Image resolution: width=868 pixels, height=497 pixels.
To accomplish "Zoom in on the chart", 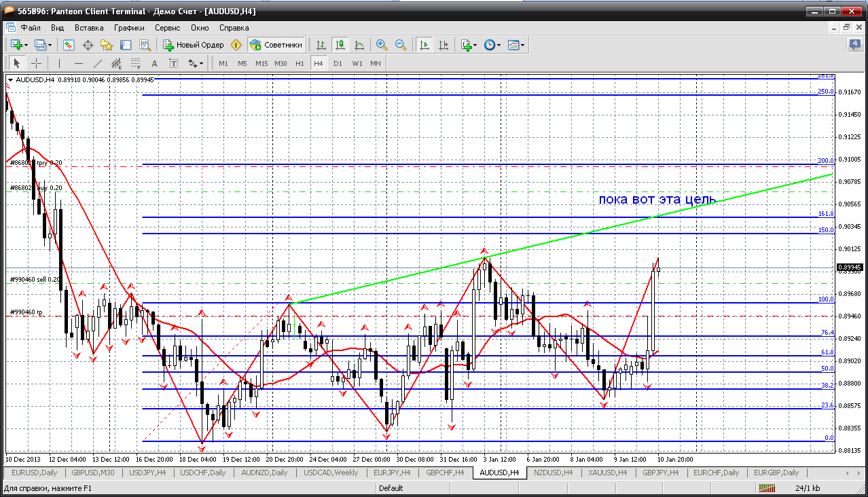I will coord(382,45).
